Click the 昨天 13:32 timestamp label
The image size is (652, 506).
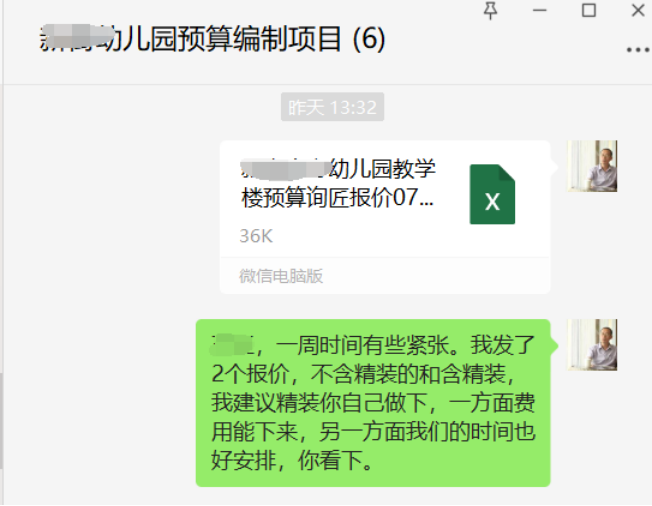[x=332, y=107]
